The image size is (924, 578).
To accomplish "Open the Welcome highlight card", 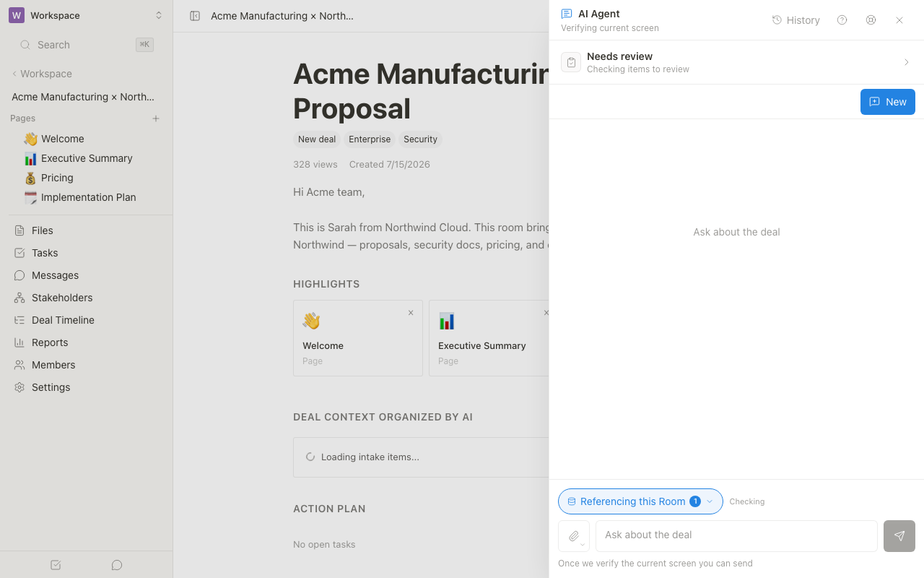I will (x=358, y=338).
